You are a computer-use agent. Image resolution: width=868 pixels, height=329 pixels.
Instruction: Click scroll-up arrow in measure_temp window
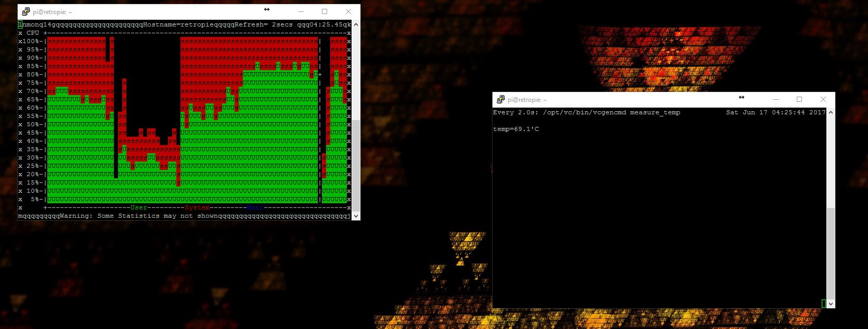[x=831, y=112]
